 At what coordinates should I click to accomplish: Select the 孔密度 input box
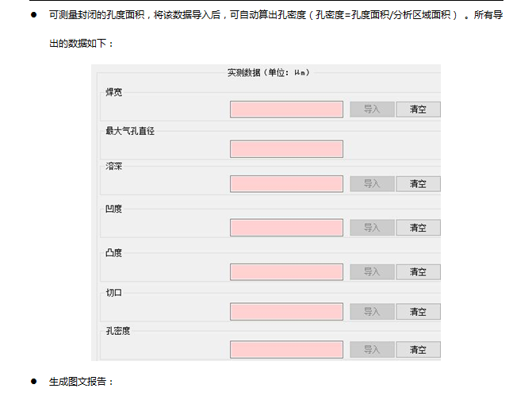point(286,349)
